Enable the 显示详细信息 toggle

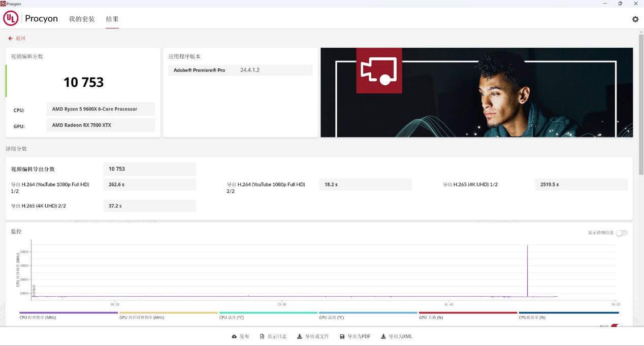click(621, 233)
